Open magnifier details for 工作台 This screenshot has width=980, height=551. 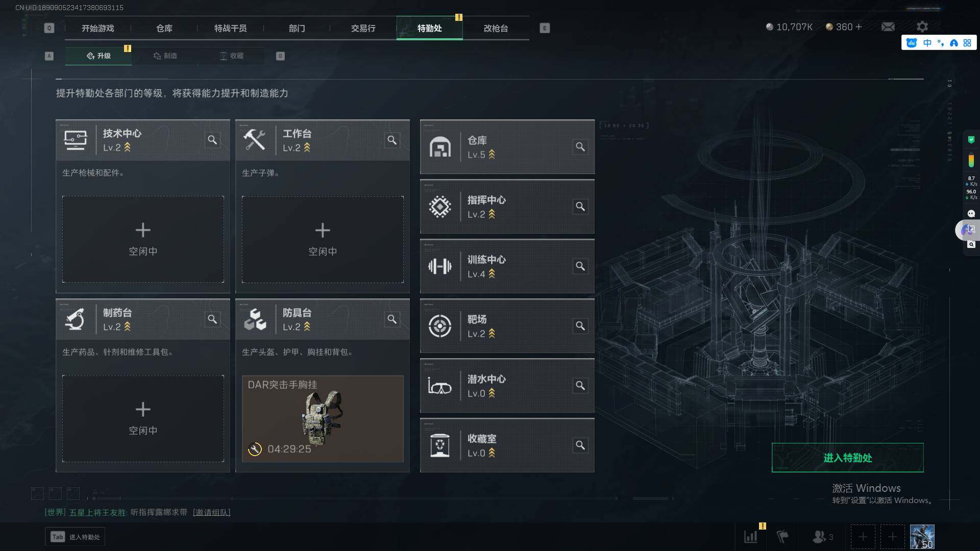(x=392, y=140)
